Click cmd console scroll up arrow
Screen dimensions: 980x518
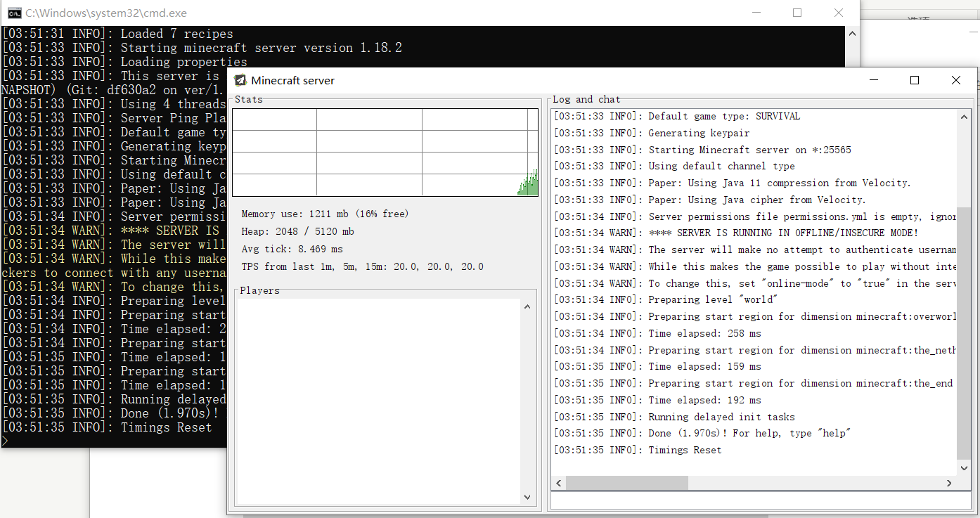[x=852, y=33]
